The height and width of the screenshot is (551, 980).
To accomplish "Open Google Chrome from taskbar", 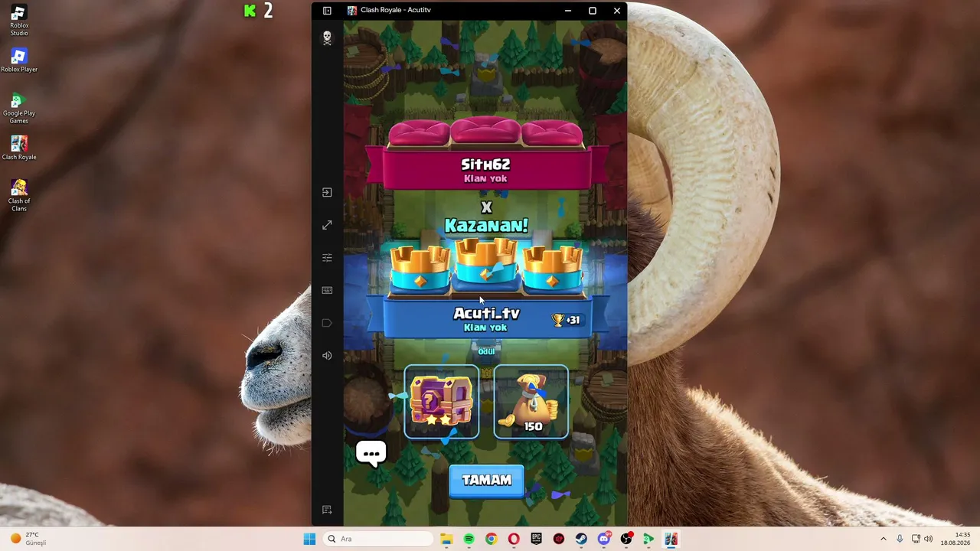I will click(x=491, y=539).
